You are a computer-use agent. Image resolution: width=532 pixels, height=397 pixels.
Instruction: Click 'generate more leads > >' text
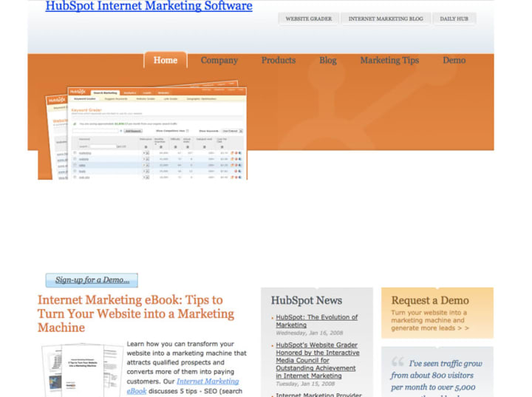[x=430, y=328]
